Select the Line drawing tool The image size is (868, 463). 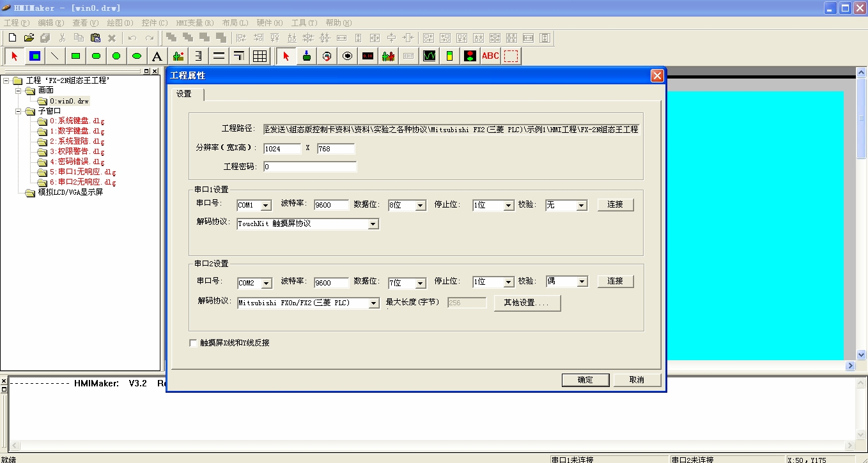(x=55, y=56)
